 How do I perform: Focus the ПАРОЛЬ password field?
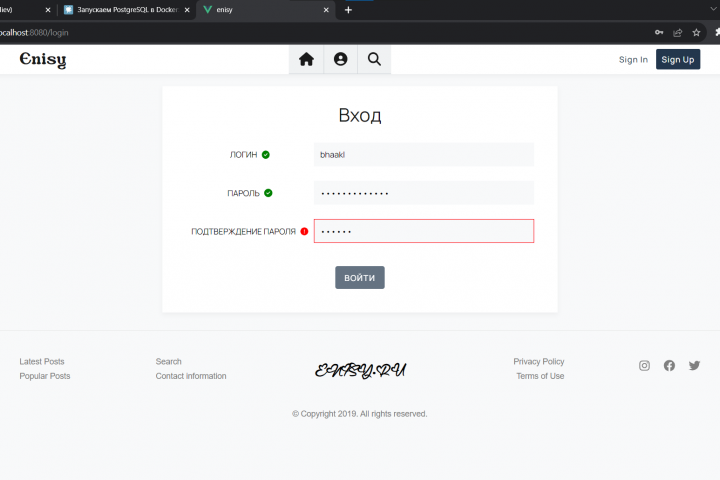(424, 193)
